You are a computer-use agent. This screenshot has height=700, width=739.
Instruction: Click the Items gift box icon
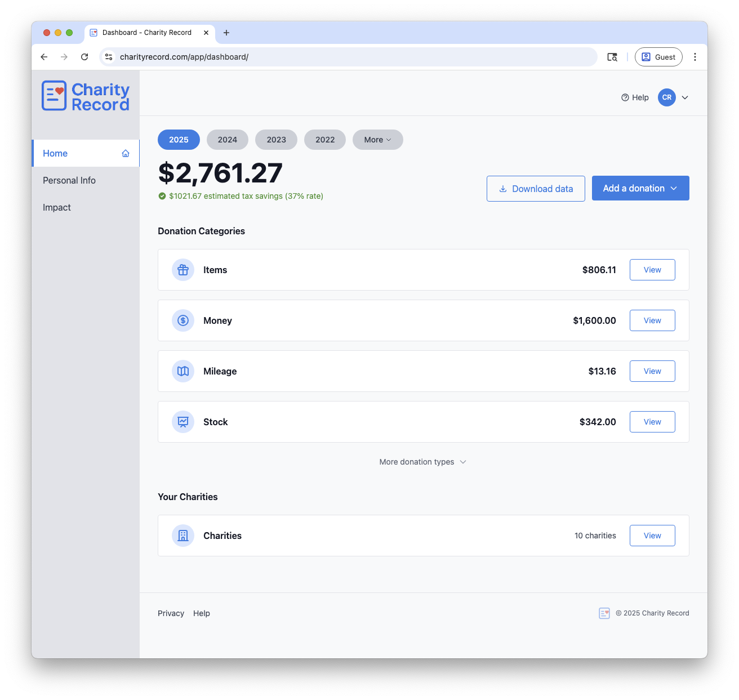point(182,270)
